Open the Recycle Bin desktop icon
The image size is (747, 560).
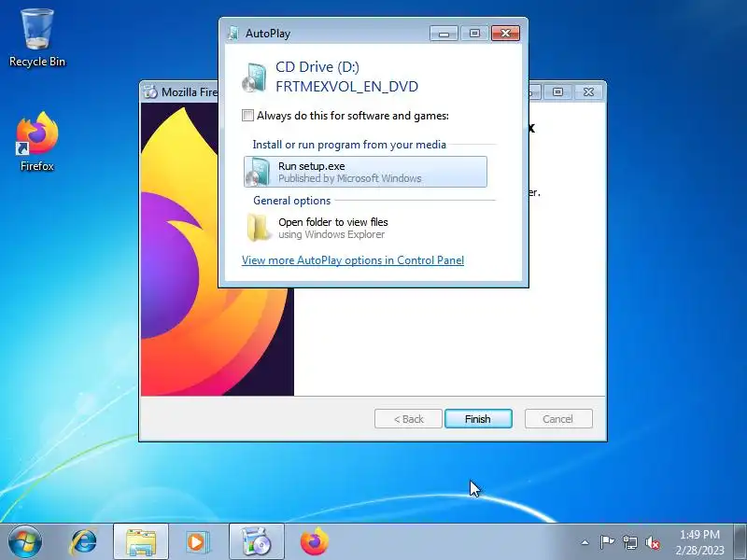tap(37, 38)
